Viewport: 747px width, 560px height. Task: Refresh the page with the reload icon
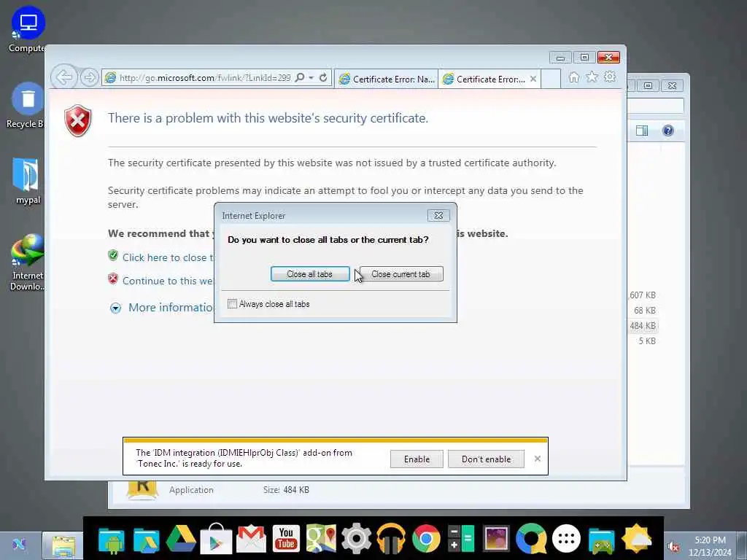(323, 77)
